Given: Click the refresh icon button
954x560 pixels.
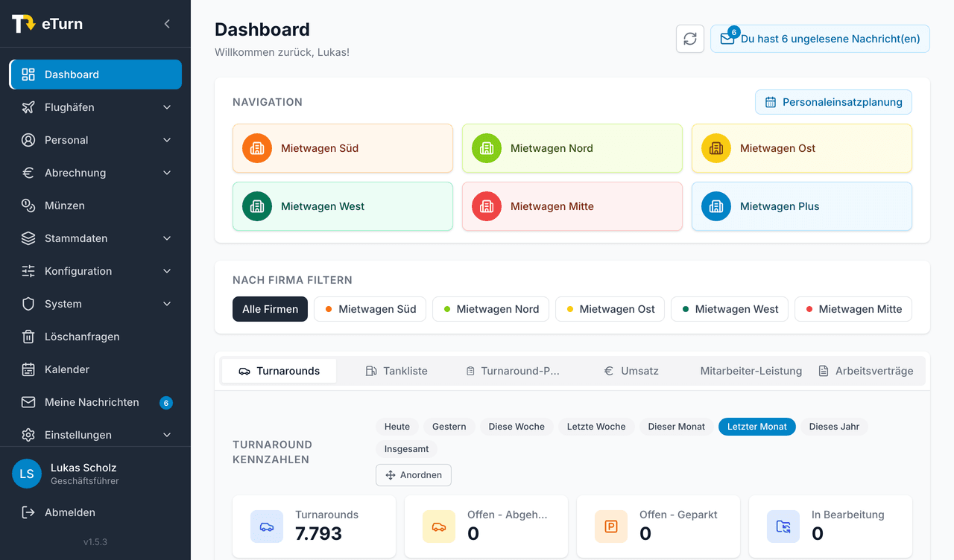Looking at the screenshot, I should 690,39.
